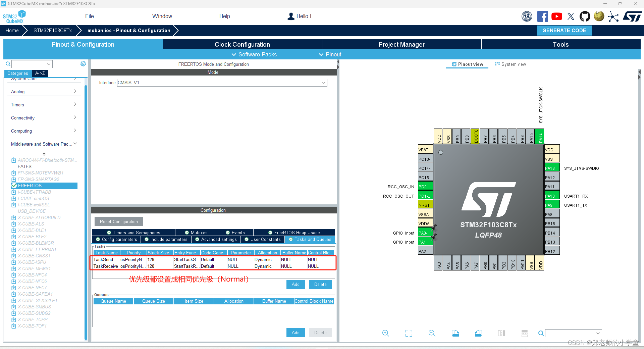Click Add button under Queues
Viewport: 644px width, 349px height.
(296, 333)
